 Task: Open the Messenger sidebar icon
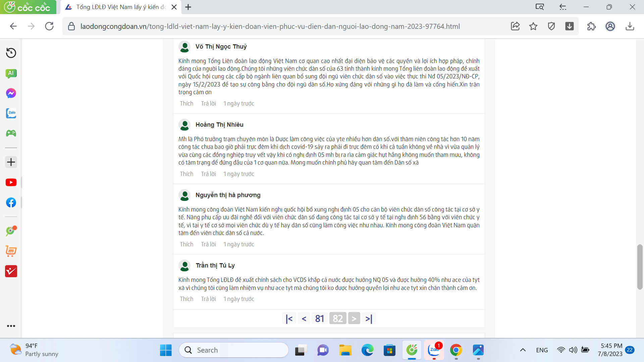pos(11,93)
